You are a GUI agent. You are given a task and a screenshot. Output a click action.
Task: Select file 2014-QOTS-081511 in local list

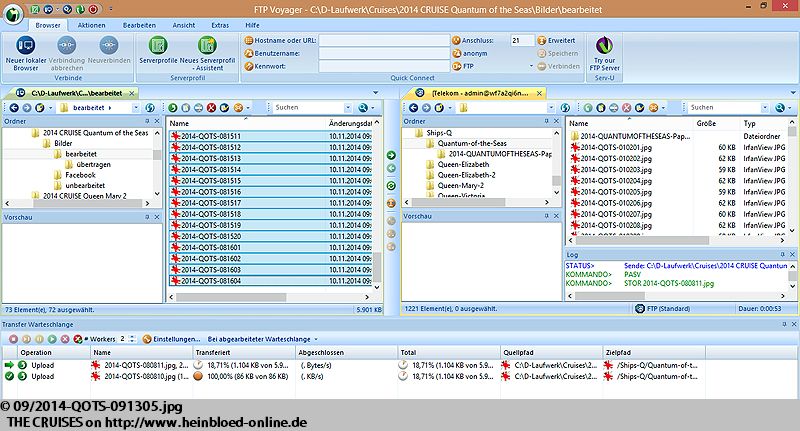point(271,136)
